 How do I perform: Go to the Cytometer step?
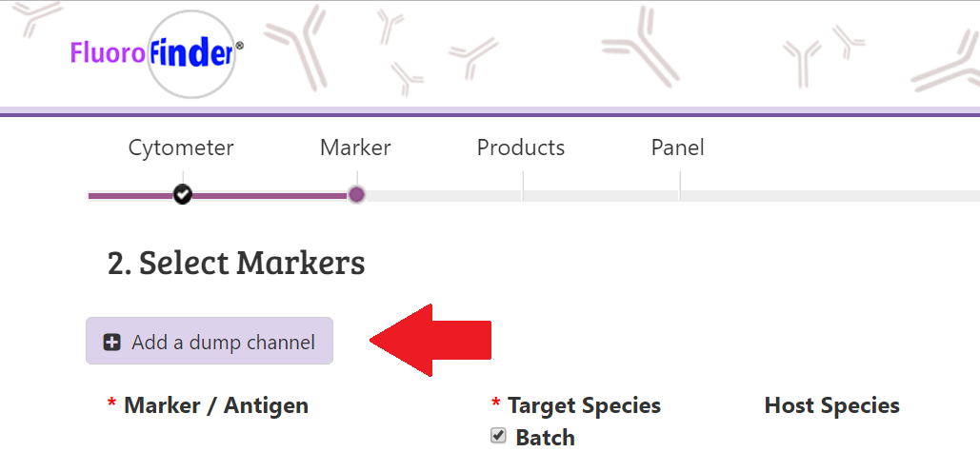click(181, 147)
